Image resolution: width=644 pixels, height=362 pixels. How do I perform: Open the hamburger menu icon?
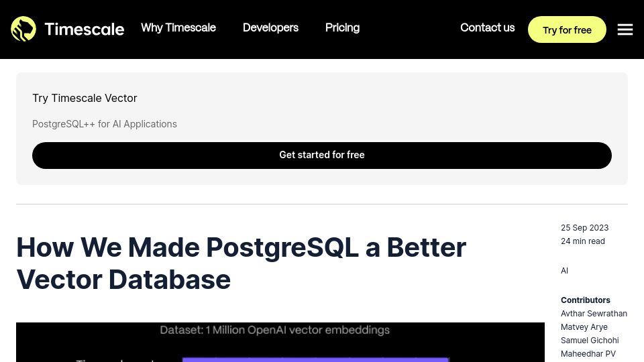click(625, 29)
